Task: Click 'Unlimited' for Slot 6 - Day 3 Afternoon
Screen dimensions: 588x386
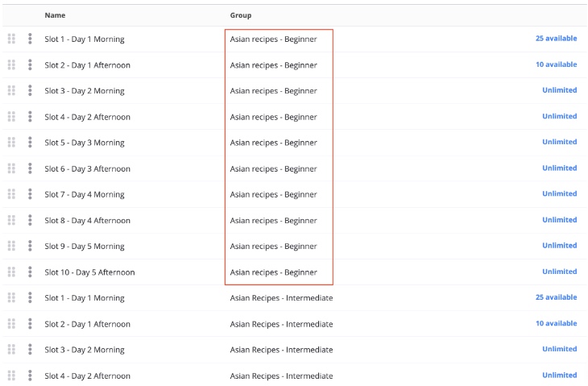Action: click(560, 168)
